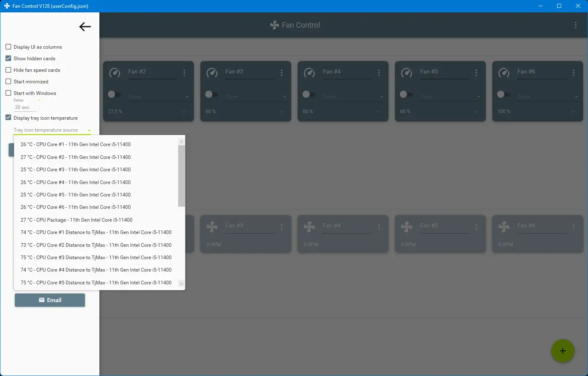Toggle the Fan #5 manual control switch

406,95
